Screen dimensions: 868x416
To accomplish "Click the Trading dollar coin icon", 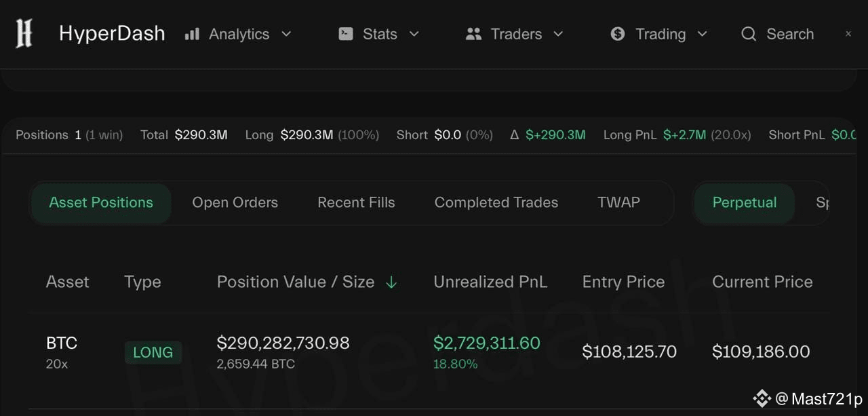I will coord(618,34).
